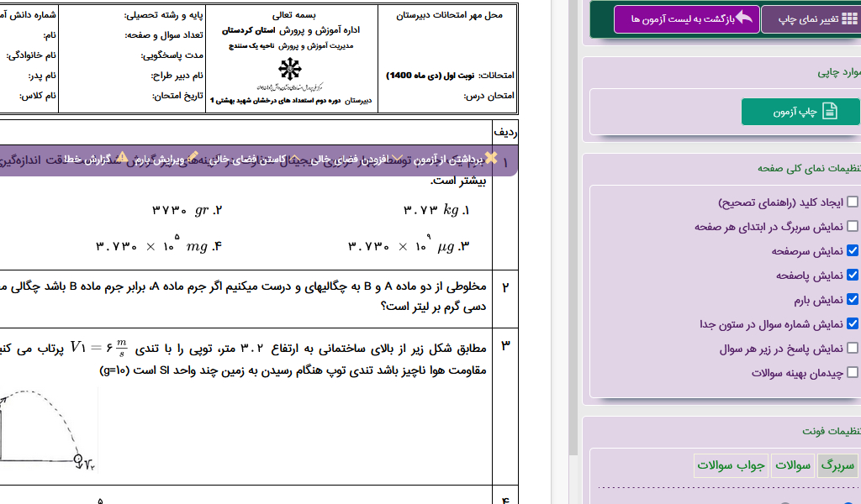Click the X icon to remove question 1
Image resolution: width=861 pixels, height=504 pixels.
pos(491,159)
